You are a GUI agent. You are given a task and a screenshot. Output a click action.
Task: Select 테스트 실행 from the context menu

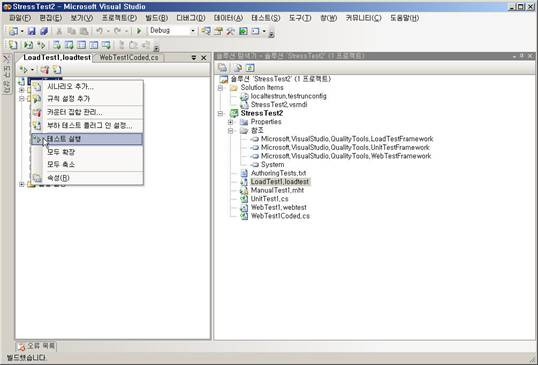click(x=87, y=139)
